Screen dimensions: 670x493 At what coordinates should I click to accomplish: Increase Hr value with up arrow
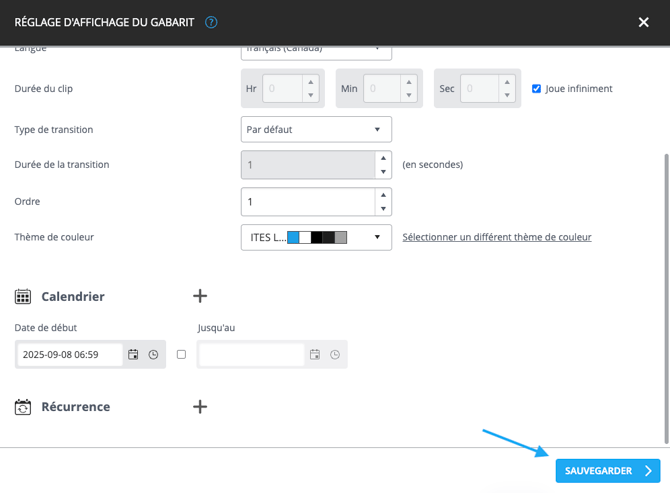click(x=311, y=82)
